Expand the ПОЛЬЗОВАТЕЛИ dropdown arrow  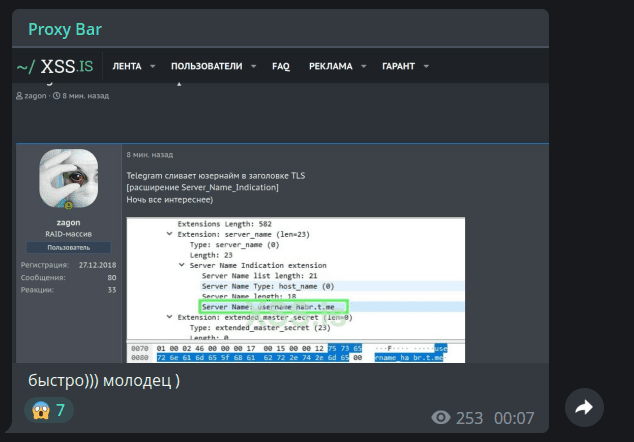click(x=254, y=66)
